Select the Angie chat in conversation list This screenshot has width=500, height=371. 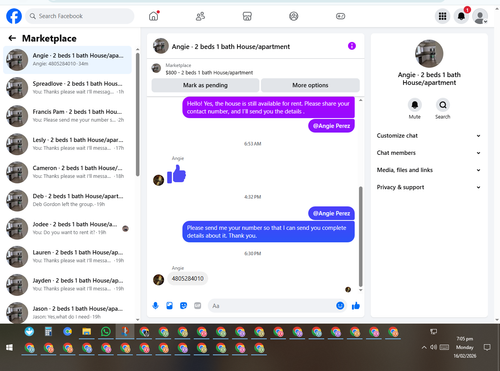coord(67,60)
